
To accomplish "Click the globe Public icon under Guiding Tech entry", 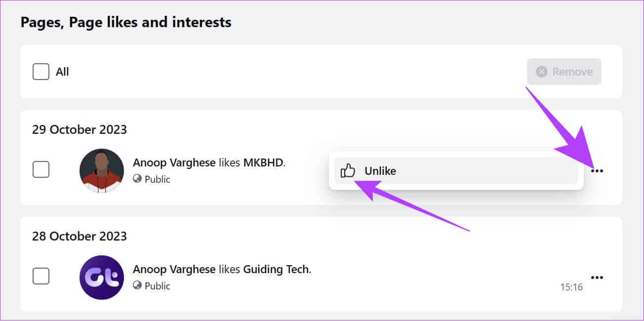I will [x=137, y=285].
